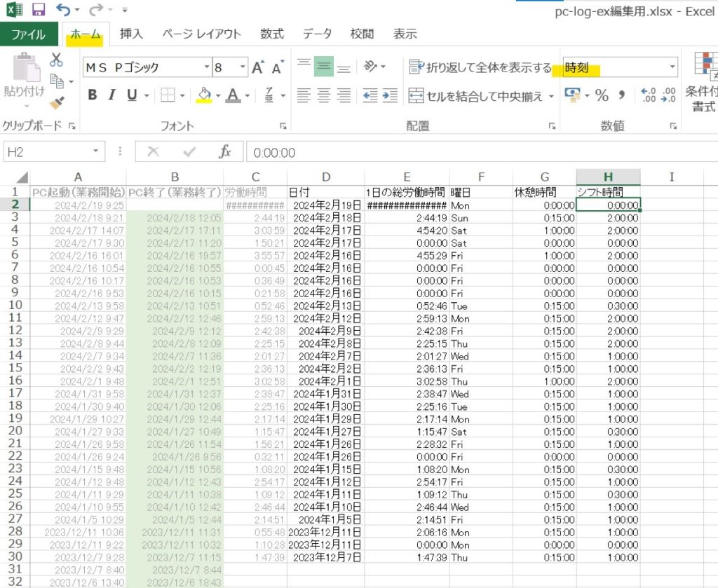718x588 pixels.
Task: Cut selection with the scissors icon
Action: 56,60
